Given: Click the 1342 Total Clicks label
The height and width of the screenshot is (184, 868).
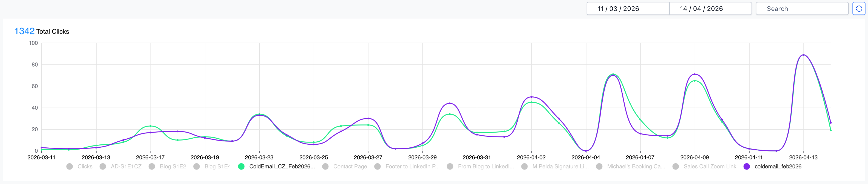Looking at the screenshot, I should pos(42,31).
